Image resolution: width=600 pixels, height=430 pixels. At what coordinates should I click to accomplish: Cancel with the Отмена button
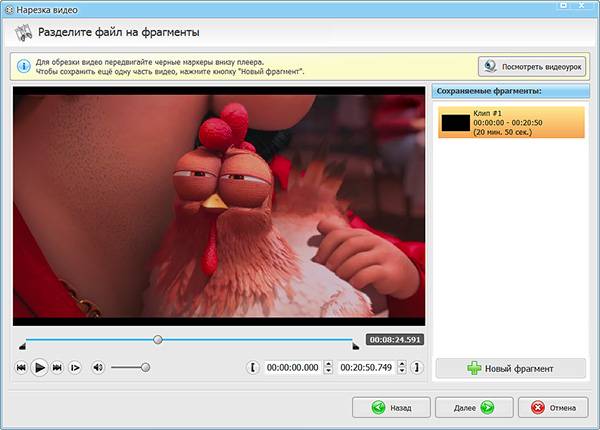[x=553, y=408]
